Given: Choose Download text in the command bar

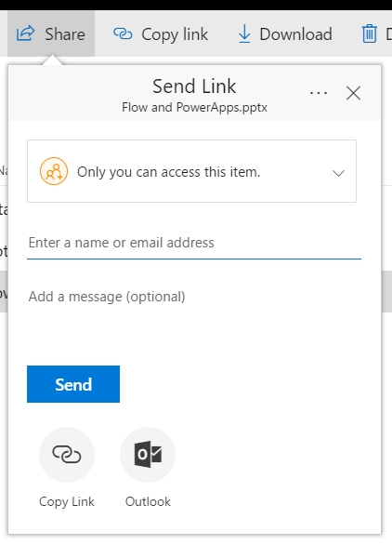Looking at the screenshot, I should (295, 34).
